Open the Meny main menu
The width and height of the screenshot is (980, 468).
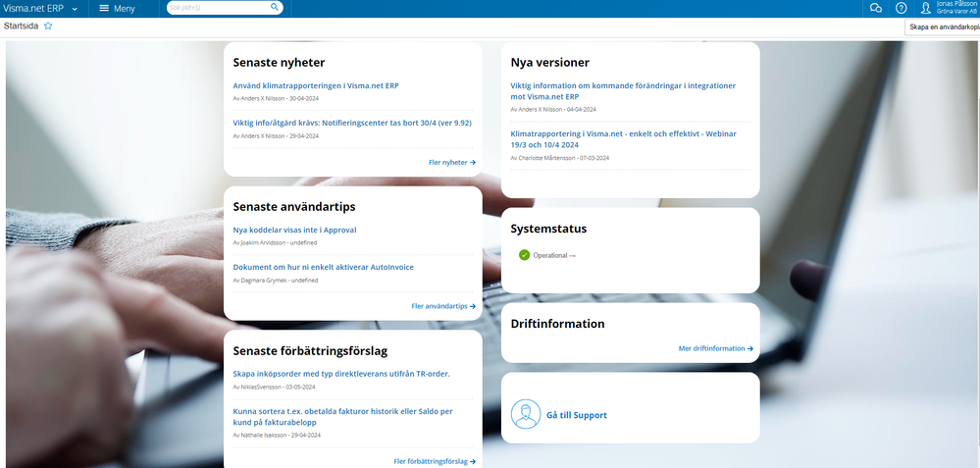click(117, 8)
